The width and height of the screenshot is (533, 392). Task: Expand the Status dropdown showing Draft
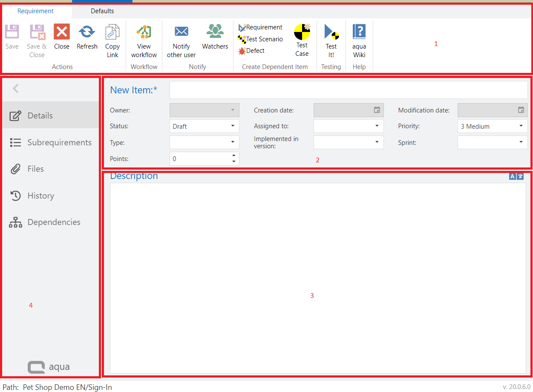(x=233, y=126)
